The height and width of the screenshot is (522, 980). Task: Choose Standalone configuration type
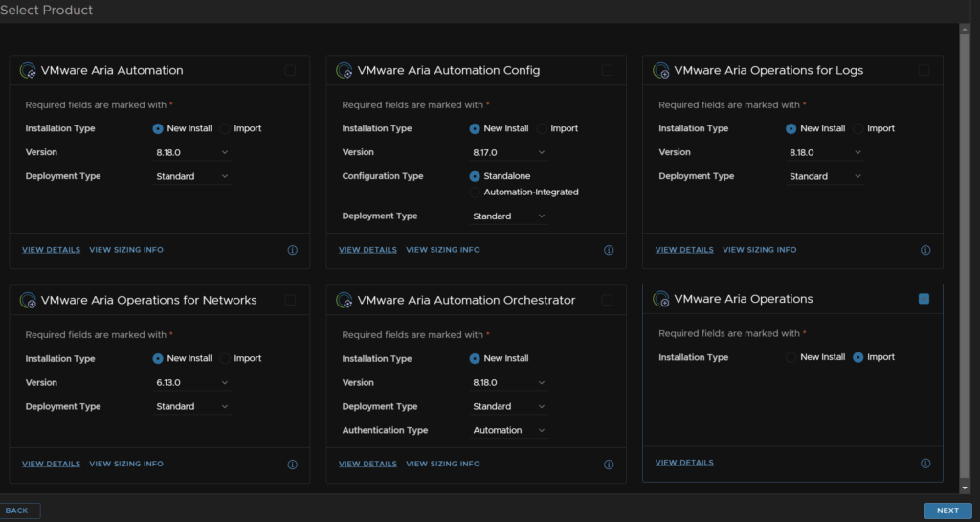pyautogui.click(x=475, y=176)
